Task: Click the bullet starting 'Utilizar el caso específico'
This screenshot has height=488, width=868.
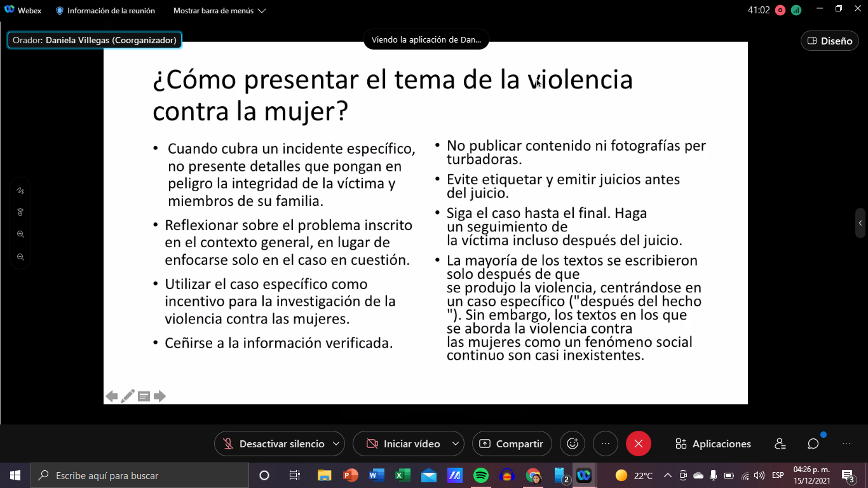Action: pos(280,301)
